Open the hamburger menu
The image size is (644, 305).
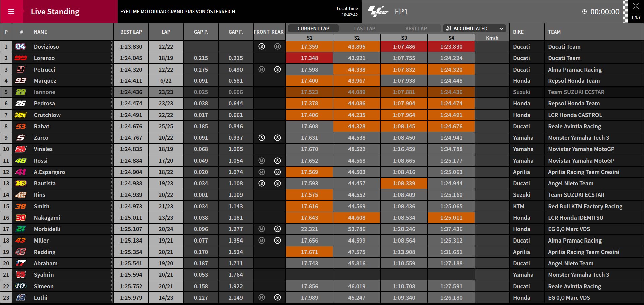[x=11, y=11]
